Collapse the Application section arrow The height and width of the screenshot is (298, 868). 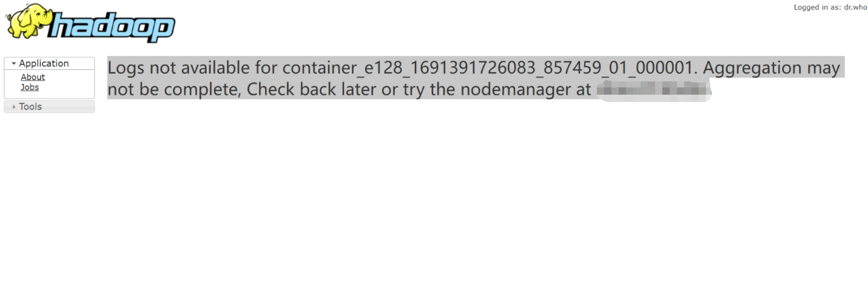click(13, 64)
